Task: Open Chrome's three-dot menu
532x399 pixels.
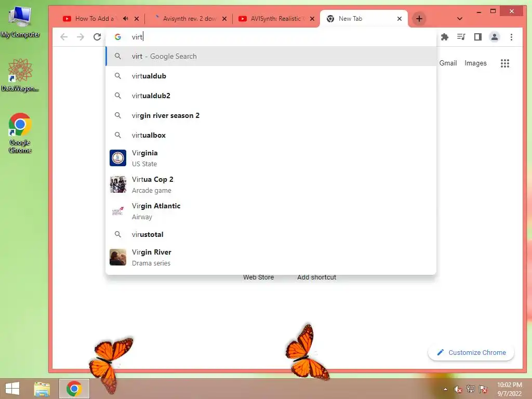Action: [511, 37]
